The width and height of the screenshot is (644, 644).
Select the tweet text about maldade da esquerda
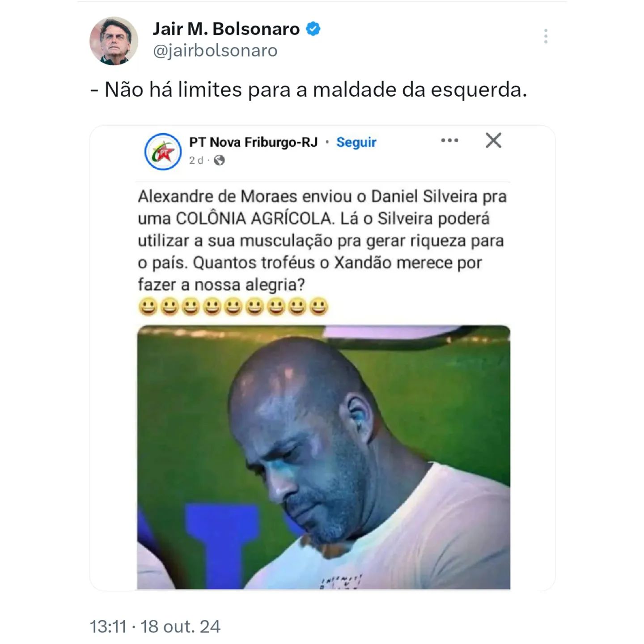click(309, 89)
